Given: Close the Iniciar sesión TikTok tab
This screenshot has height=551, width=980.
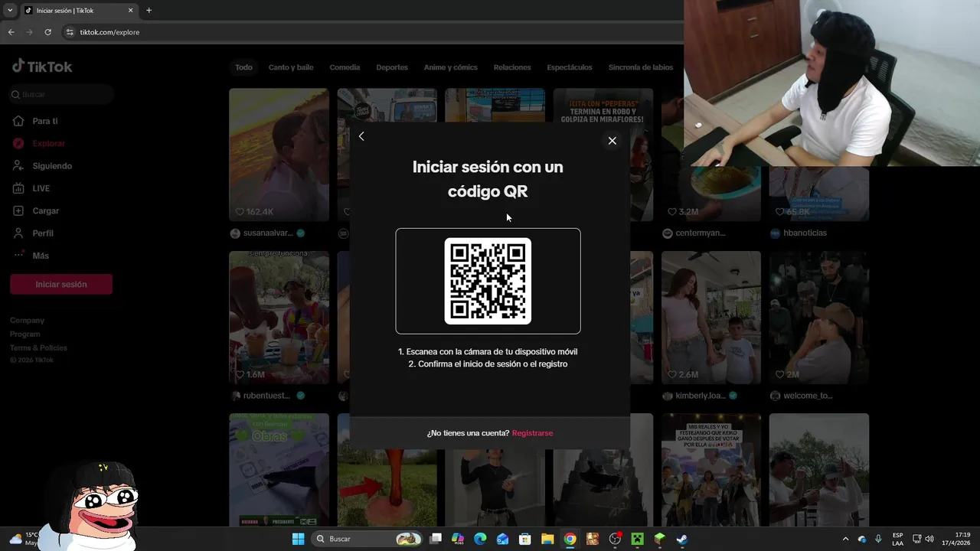Looking at the screenshot, I should [130, 11].
